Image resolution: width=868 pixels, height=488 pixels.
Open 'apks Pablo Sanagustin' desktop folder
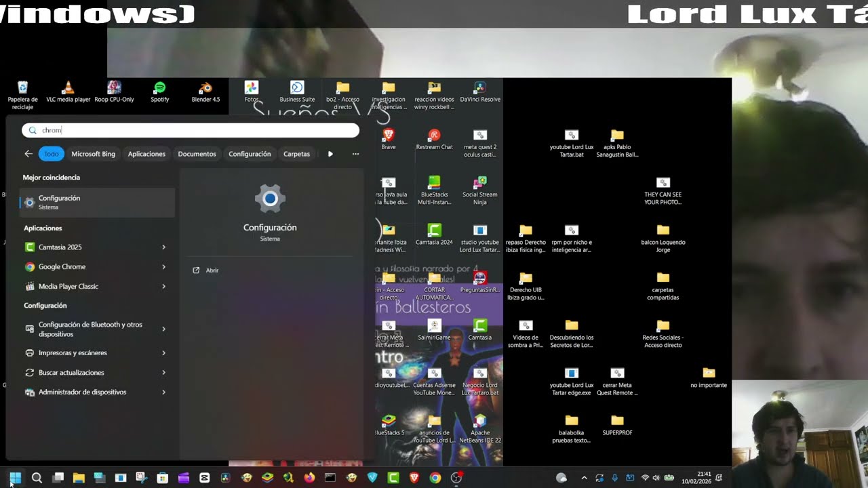(x=617, y=143)
